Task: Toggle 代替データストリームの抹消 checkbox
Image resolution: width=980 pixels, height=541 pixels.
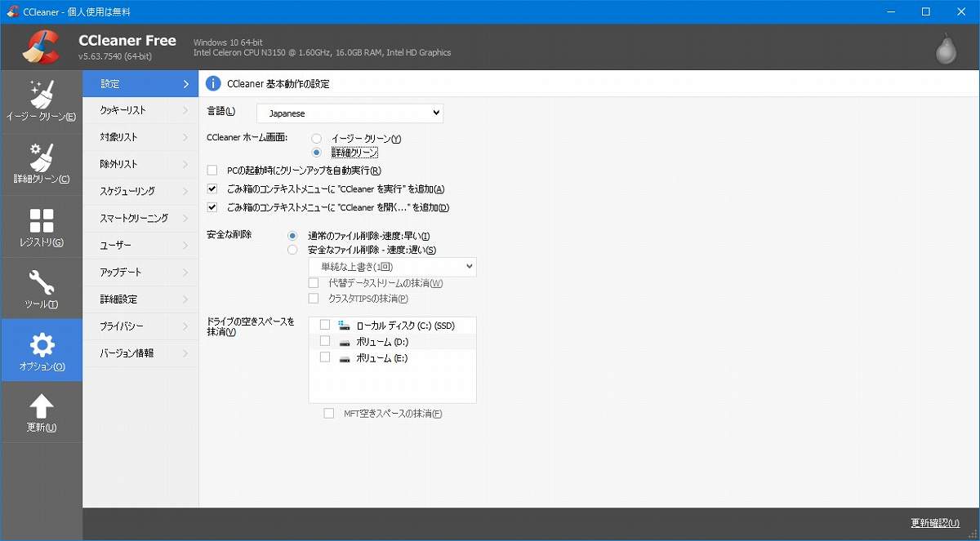Action: tap(314, 283)
